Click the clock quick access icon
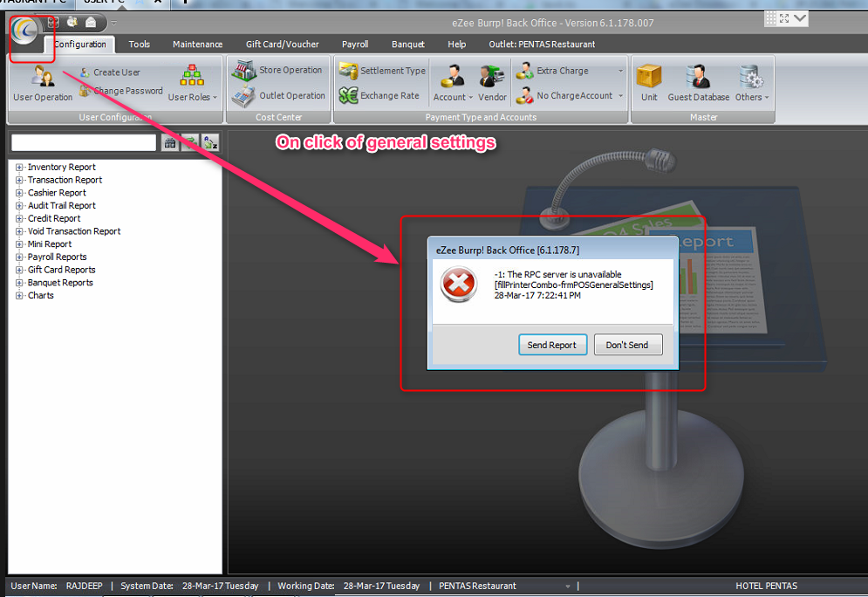Screen dimensions: 868x597 72,22
